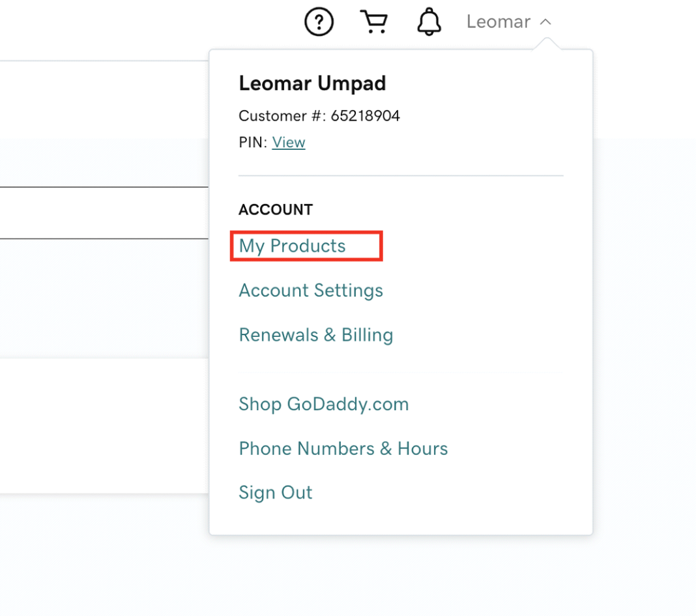Image resolution: width=696 pixels, height=616 pixels.
Task: Sign Out of the GoDaddy account
Action: pyautogui.click(x=276, y=493)
